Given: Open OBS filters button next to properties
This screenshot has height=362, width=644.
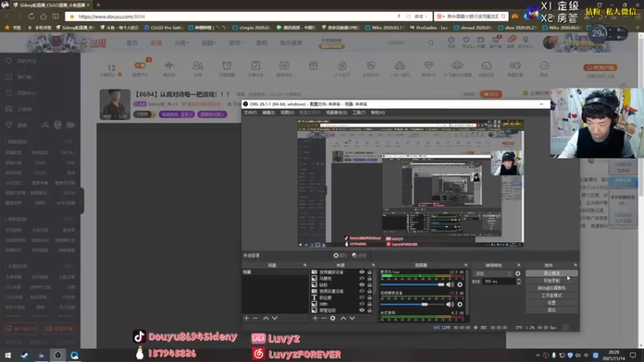Looking at the screenshot, I should (359, 255).
